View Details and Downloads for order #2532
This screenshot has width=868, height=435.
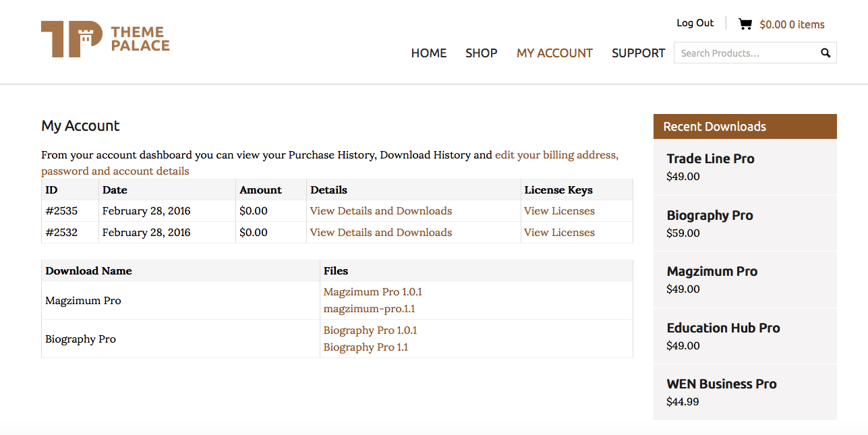(x=381, y=233)
